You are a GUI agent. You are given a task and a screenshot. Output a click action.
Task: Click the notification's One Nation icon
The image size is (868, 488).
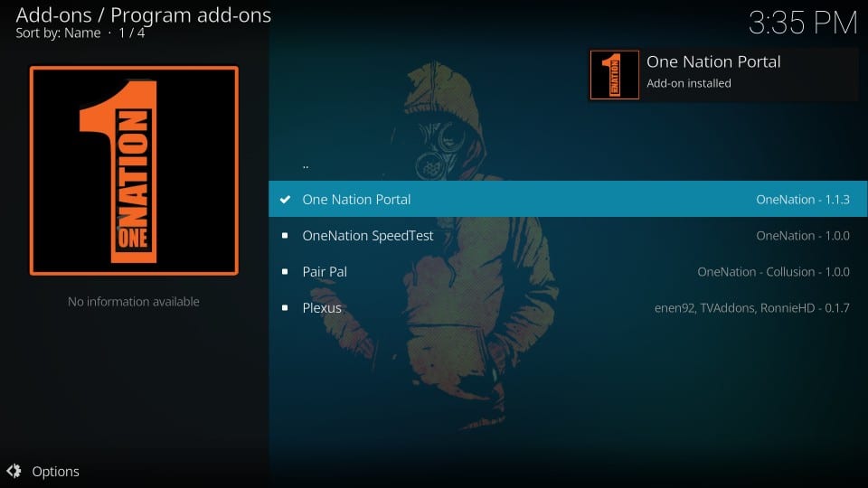[x=615, y=75]
